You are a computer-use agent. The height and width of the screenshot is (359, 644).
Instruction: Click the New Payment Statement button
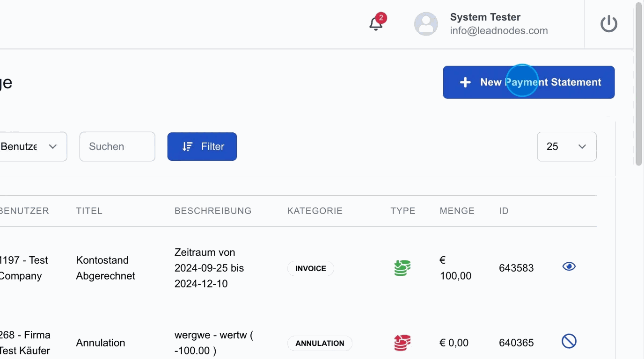click(x=529, y=82)
